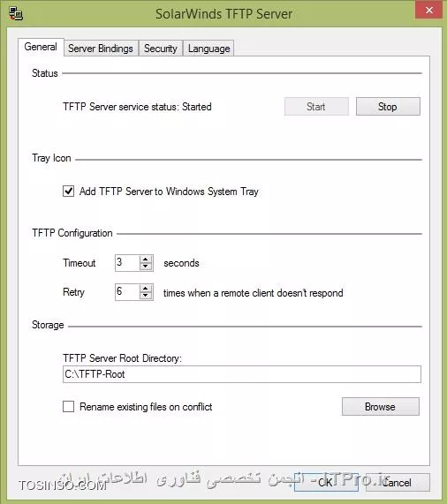This screenshot has width=447, height=504.
Task: Click the 'Status' section heading
Action: point(45,73)
